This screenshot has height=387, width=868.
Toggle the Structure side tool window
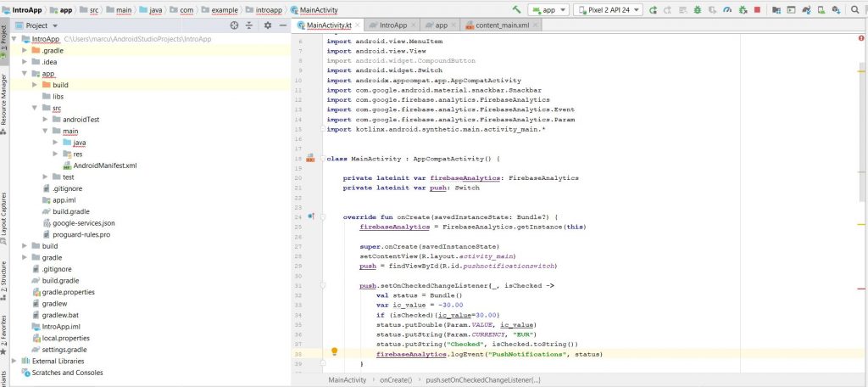pyautogui.click(x=4, y=277)
